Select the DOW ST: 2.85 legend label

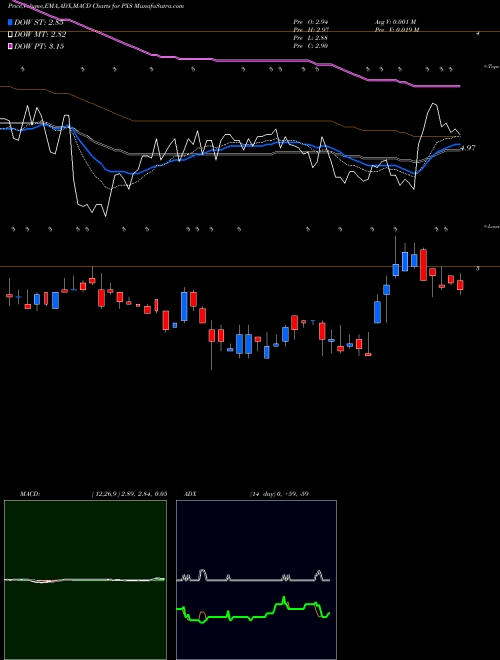(x=39, y=22)
